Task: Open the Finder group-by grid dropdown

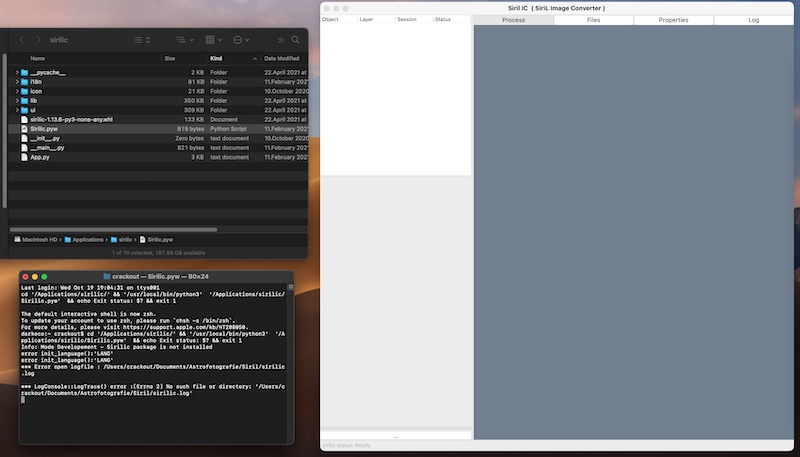Action: tap(213, 40)
